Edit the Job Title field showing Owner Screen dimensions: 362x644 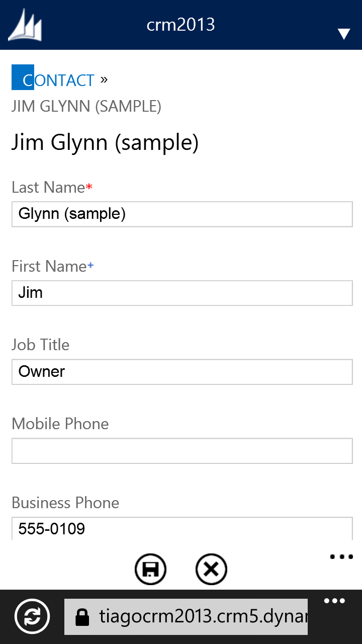tap(182, 372)
